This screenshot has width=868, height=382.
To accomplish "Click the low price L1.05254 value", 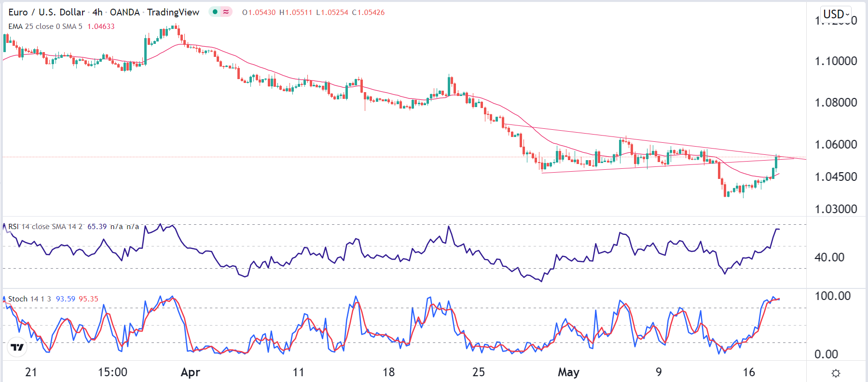I will [332, 13].
